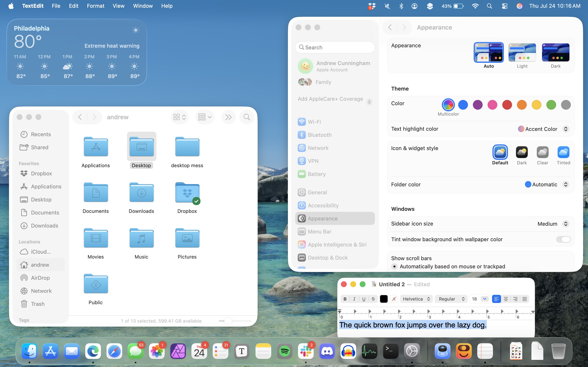The image size is (588, 367).
Task: Justify text alignment in TextEdit
Action: coord(525,299)
